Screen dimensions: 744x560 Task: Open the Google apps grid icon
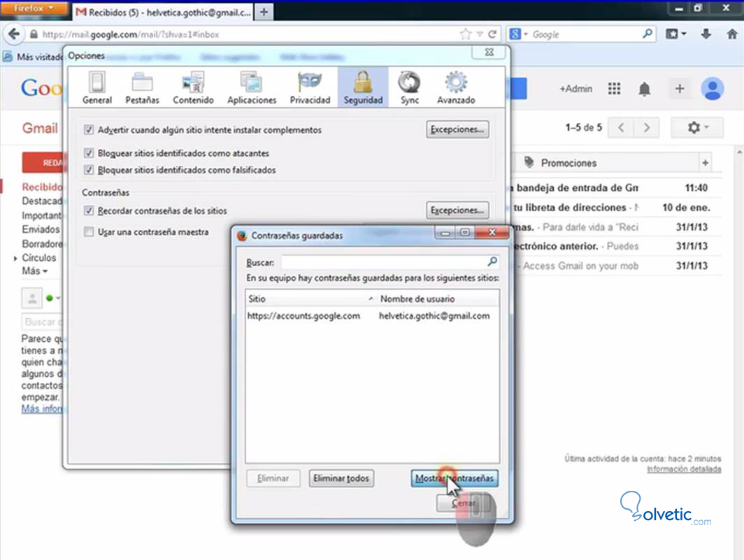tap(614, 89)
